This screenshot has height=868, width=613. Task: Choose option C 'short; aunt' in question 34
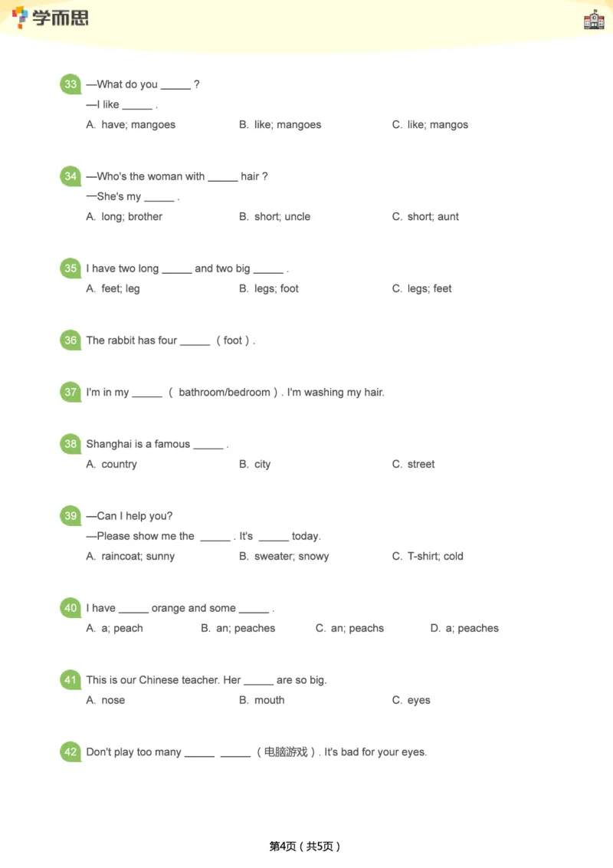pos(425,217)
